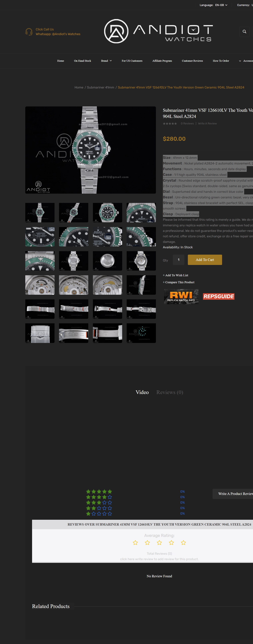Click the third yellow average rating star
253x644 pixels.
point(159,543)
